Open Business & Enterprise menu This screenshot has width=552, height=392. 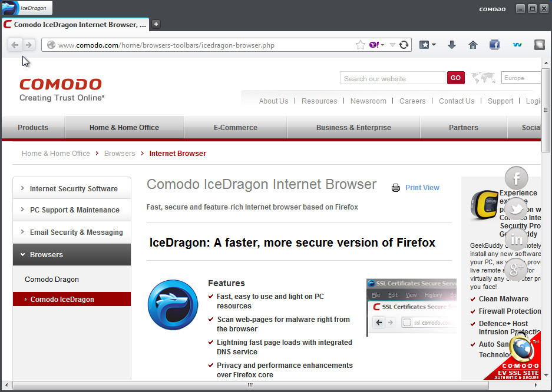(x=353, y=128)
